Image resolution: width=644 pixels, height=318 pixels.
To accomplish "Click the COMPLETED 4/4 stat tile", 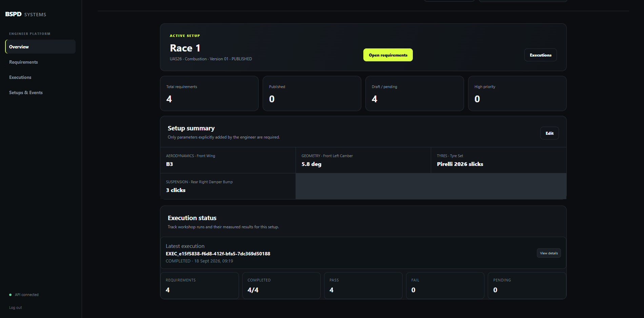I will coord(281,285).
